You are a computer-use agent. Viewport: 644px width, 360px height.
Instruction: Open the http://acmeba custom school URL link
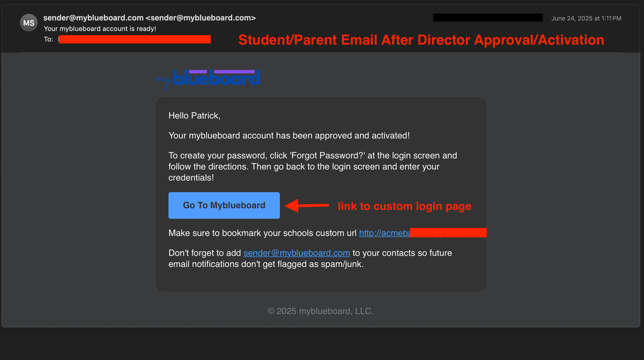pos(384,233)
